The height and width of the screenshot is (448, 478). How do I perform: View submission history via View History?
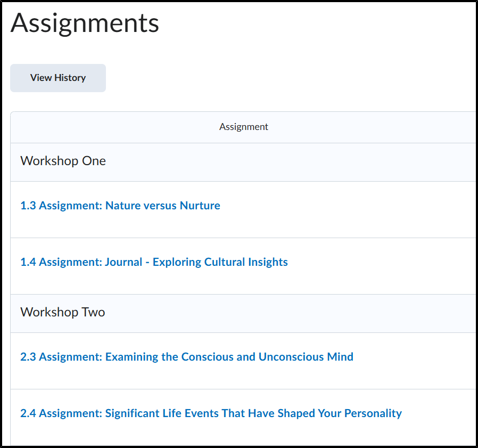pos(57,78)
